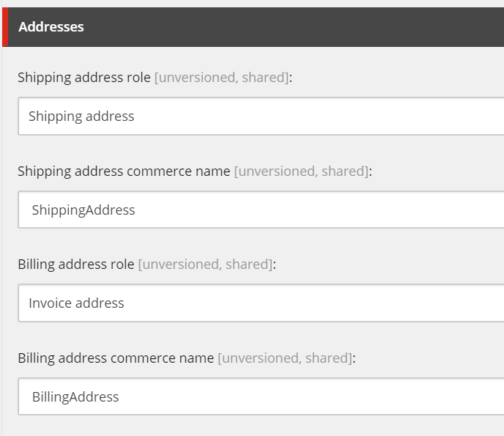The width and height of the screenshot is (504, 436).
Task: Click the red marker on Addresses header
Action: pyautogui.click(x=5, y=27)
